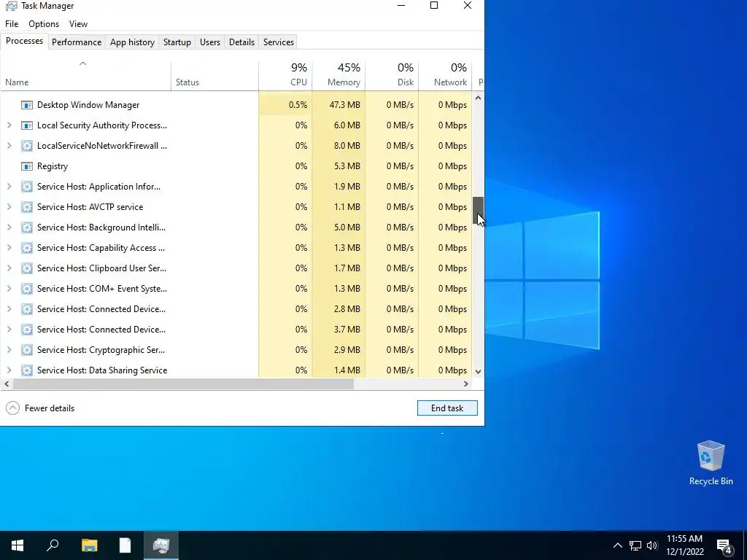
Task: Expand Service Host: Data Sharing Service row
Action: (x=9, y=370)
